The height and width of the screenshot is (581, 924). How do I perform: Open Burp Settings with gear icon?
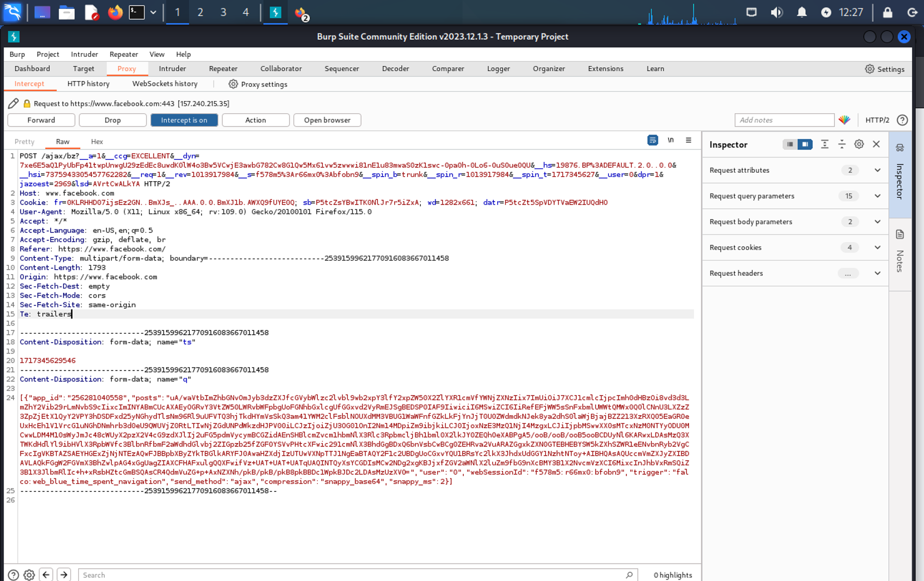coord(885,69)
